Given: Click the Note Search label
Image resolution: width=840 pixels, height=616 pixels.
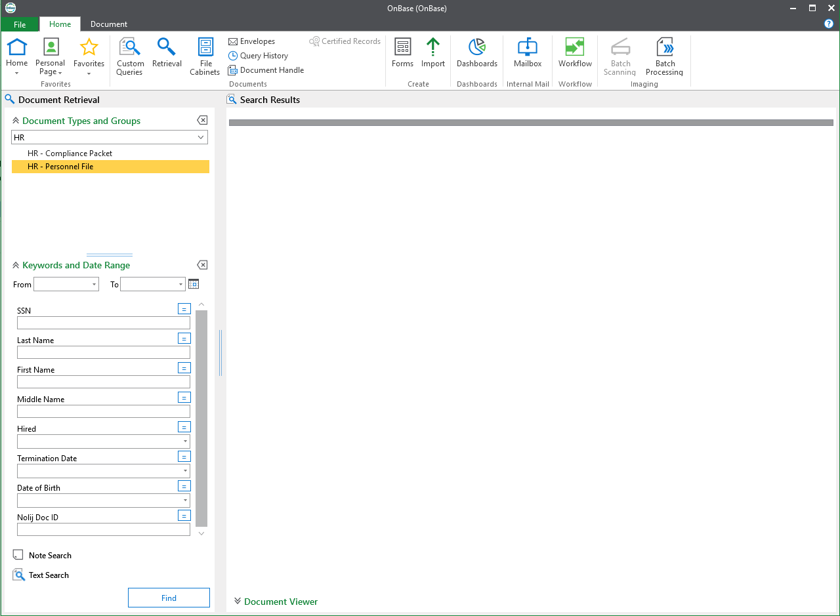Looking at the screenshot, I should tap(50, 555).
